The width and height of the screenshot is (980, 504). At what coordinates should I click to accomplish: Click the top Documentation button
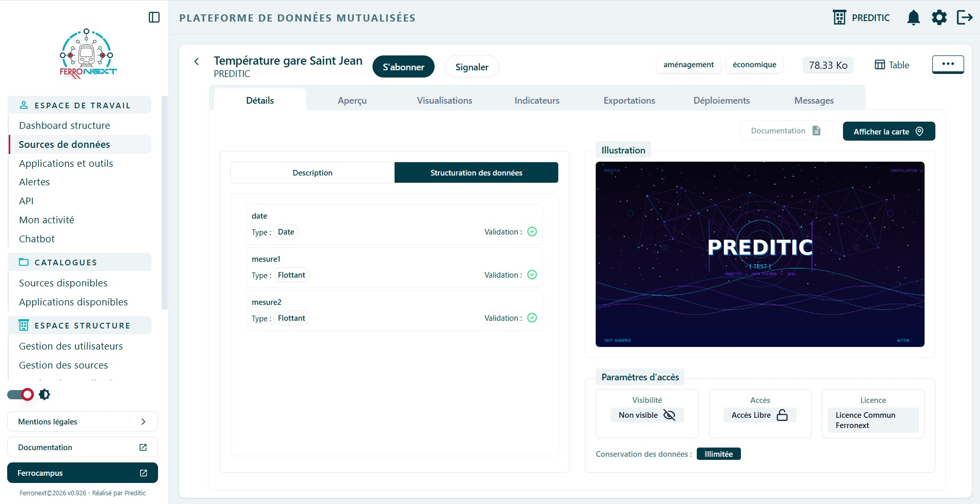tap(786, 130)
